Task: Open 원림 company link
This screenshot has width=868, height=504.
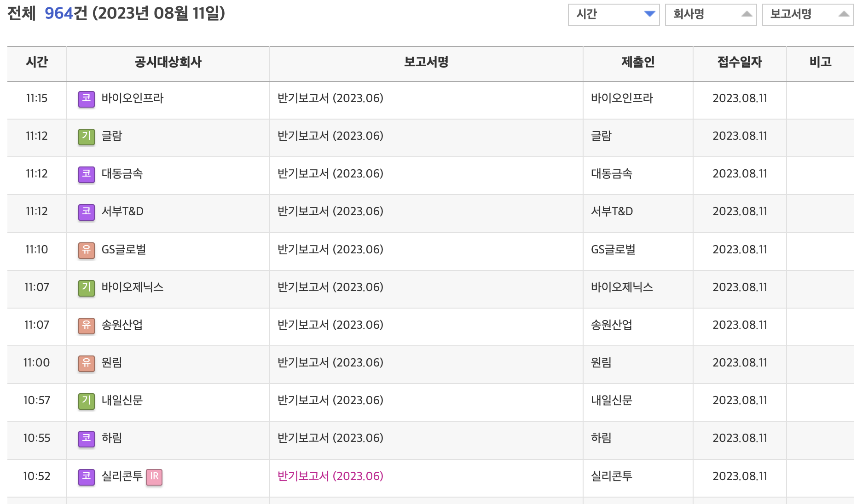Action: click(112, 362)
